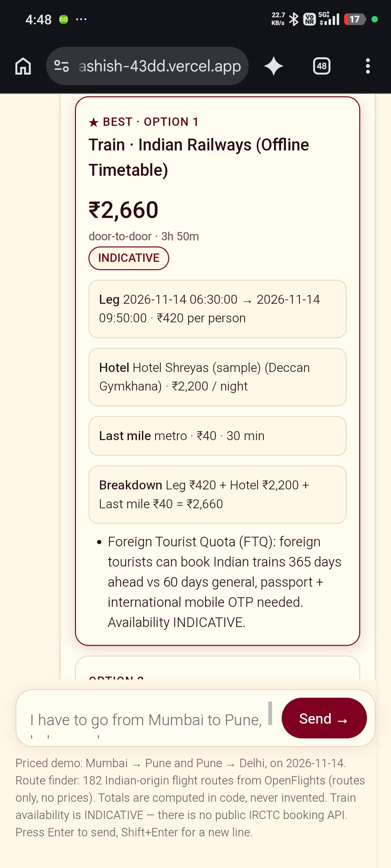The image size is (391, 868).
Task: Tap the battery indicator showing 17
Action: coord(354,19)
